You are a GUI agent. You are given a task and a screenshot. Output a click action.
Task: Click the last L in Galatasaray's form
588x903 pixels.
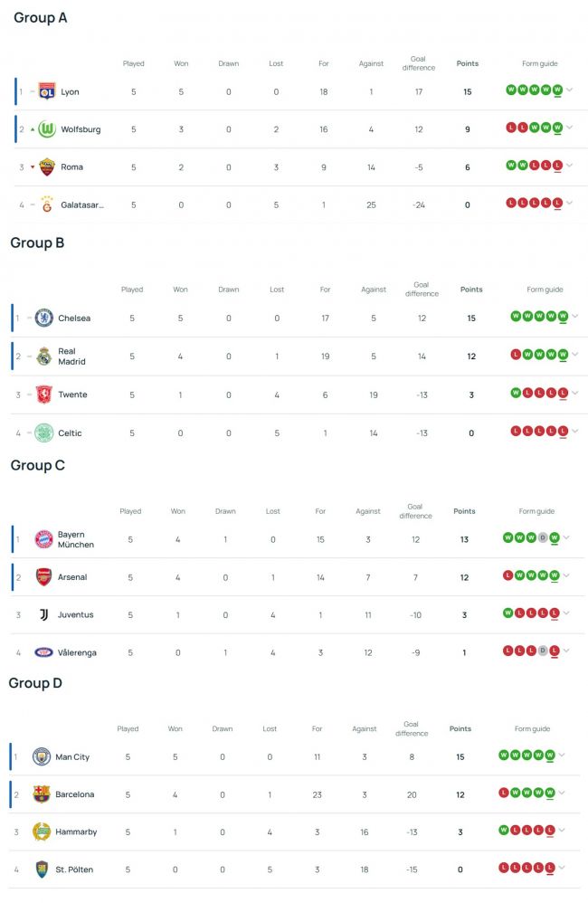[x=556, y=203]
